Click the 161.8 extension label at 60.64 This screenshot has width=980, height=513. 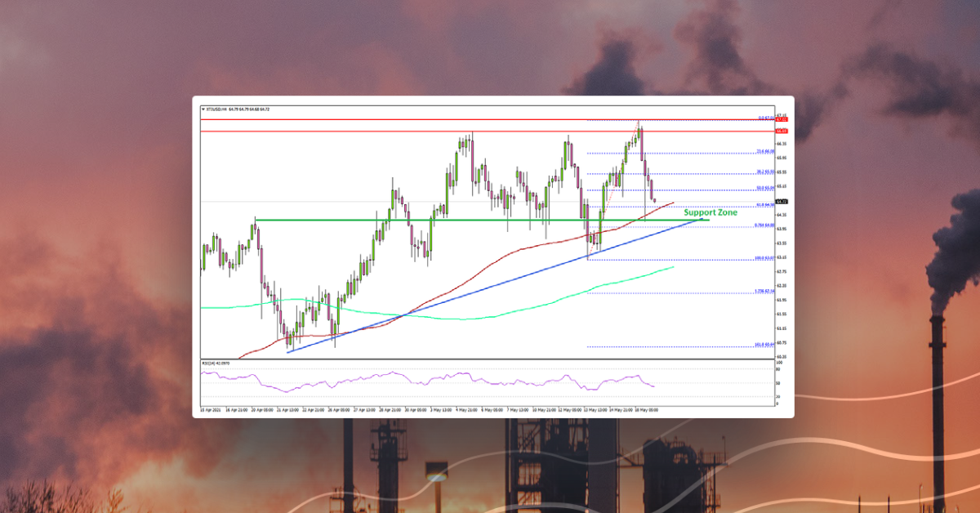click(x=763, y=345)
